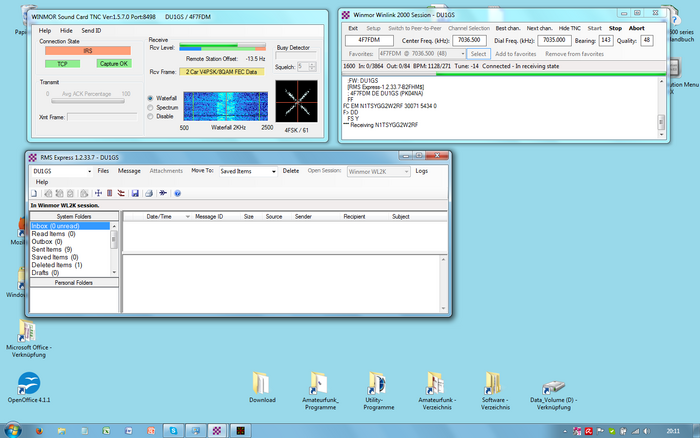Click the new message icon in RMS Express
Image resolution: width=700 pixels, height=438 pixels.
tap(34, 193)
